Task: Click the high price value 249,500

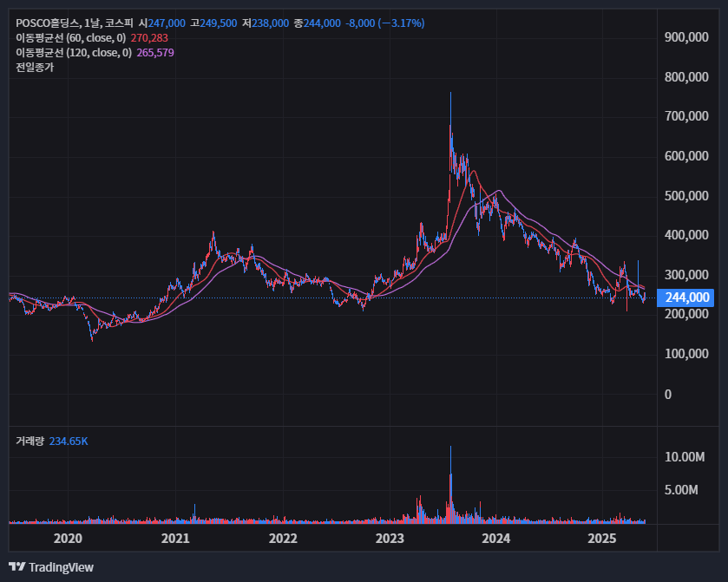Action: [219, 23]
